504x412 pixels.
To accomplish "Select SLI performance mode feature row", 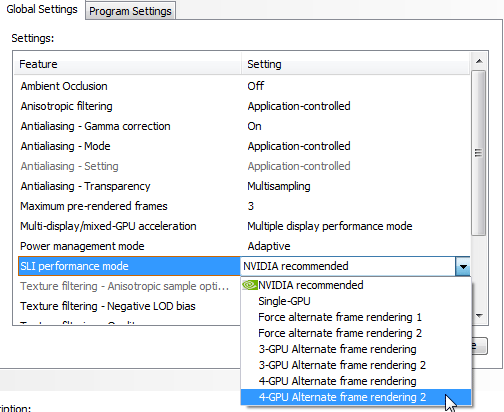I will tap(129, 266).
